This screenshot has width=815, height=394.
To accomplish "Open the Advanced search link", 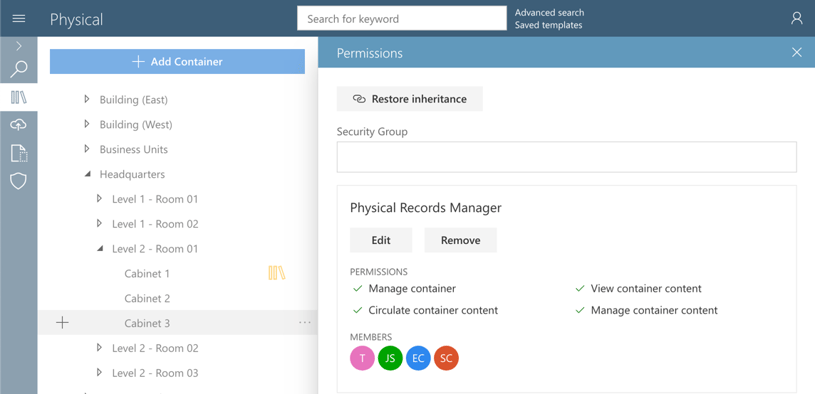I will [549, 12].
